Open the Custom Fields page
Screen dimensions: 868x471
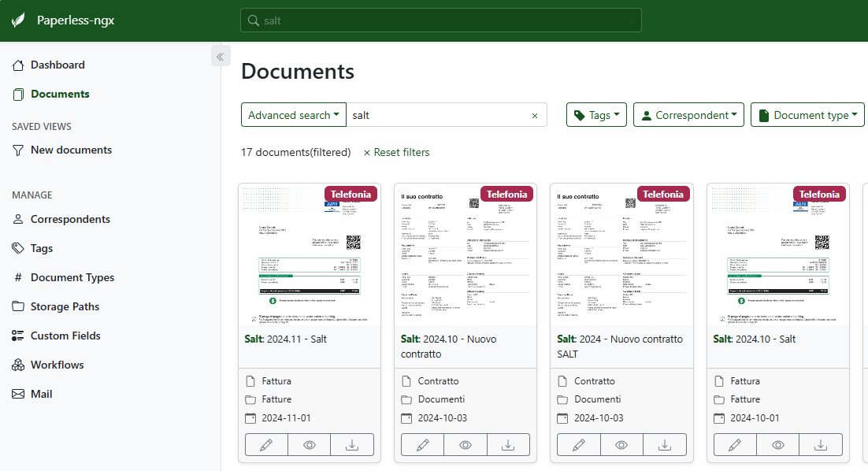tap(57, 336)
